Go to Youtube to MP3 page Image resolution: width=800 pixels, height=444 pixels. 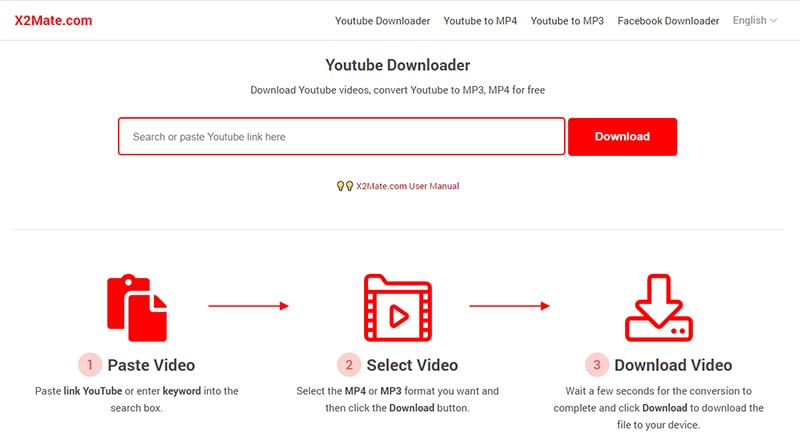pos(567,21)
